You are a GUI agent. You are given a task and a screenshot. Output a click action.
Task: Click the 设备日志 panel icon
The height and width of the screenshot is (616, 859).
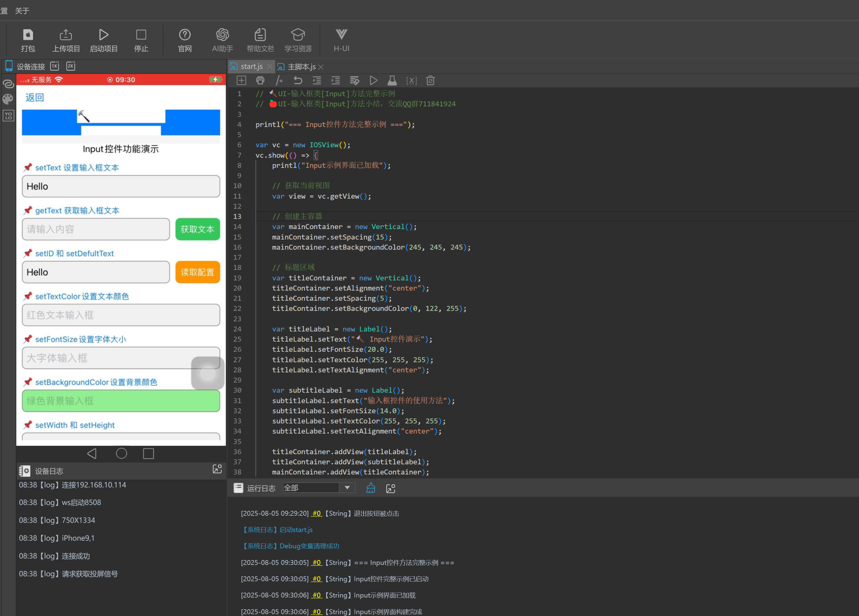click(25, 471)
